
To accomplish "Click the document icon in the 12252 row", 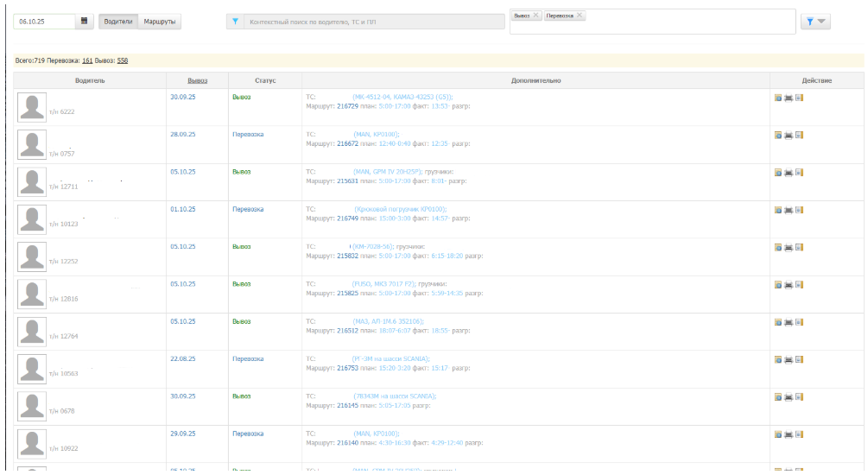I will coord(799,247).
